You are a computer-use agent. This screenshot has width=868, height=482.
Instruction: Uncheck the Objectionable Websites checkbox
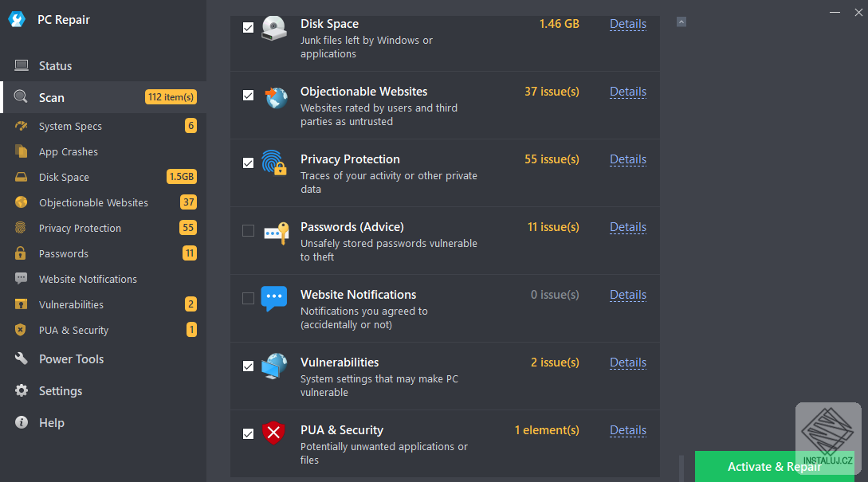pyautogui.click(x=248, y=96)
